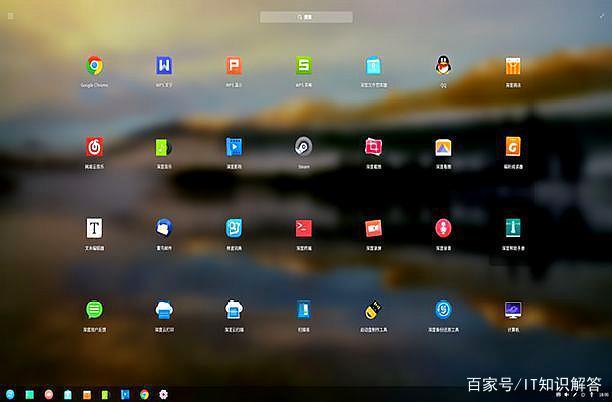
Task: Open Deepin Cloud Scan scanner icon
Action: [234, 310]
